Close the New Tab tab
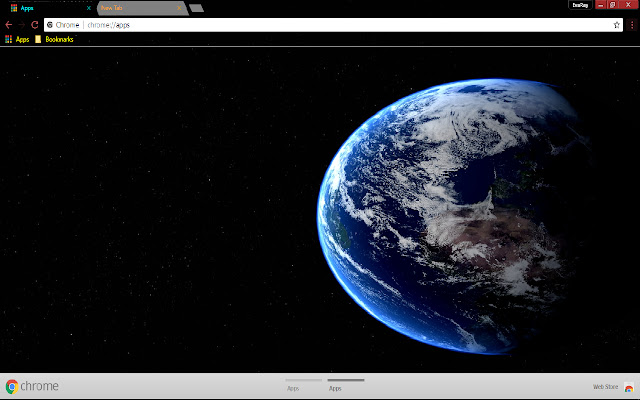Viewport: 640px width, 400px height. tap(179, 8)
